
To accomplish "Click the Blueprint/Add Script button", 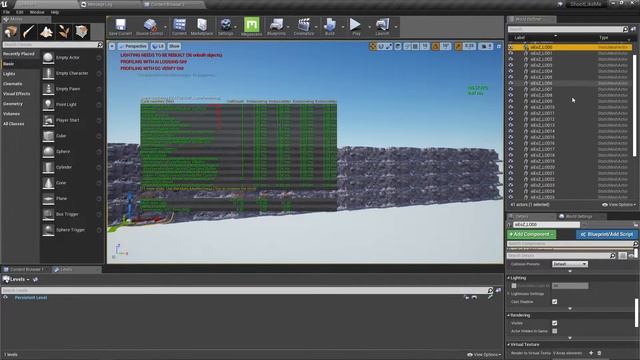I will tap(607, 234).
